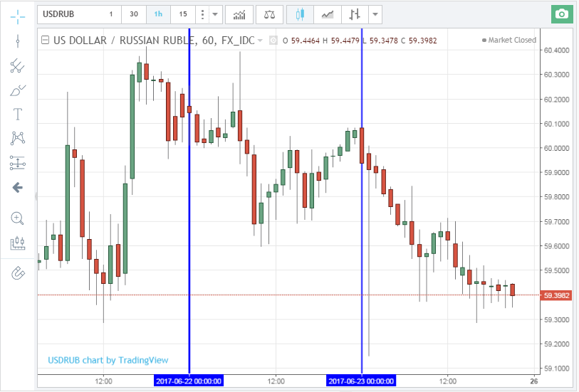579x392 pixels.
Task: Collapse the chart legend with minus box
Action: point(45,40)
